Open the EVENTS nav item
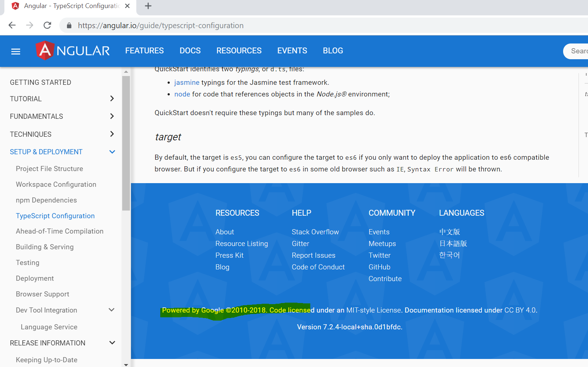This screenshot has width=588, height=367. coord(292,51)
